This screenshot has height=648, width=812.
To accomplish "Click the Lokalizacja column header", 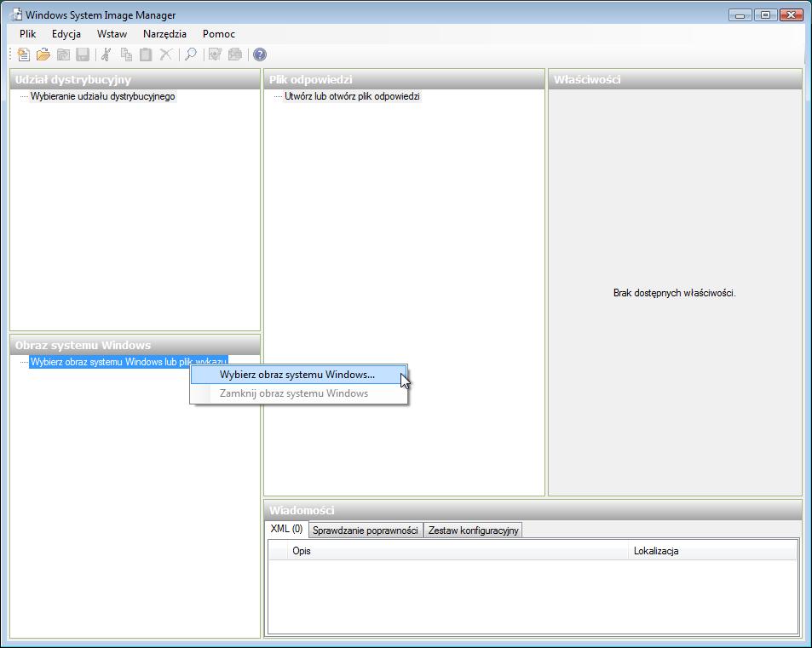I will [x=712, y=551].
